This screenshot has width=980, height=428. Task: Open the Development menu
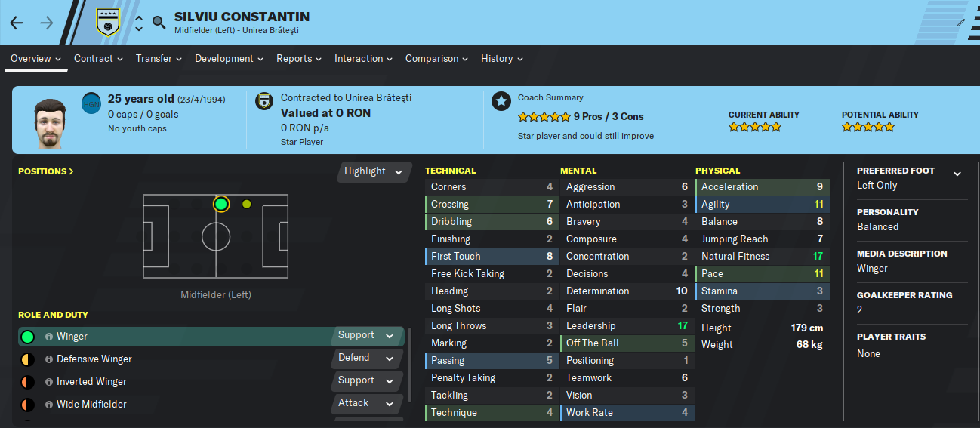[x=229, y=58]
